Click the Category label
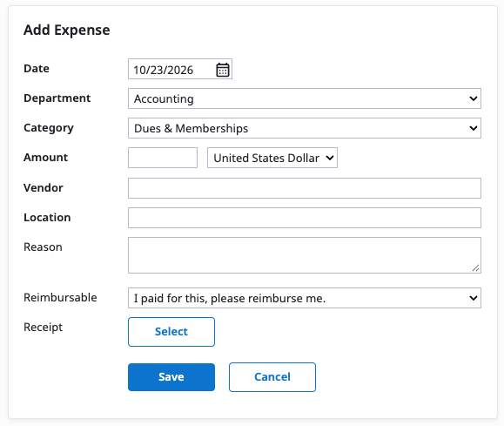Screen dimensions: 504x426 coord(49,128)
